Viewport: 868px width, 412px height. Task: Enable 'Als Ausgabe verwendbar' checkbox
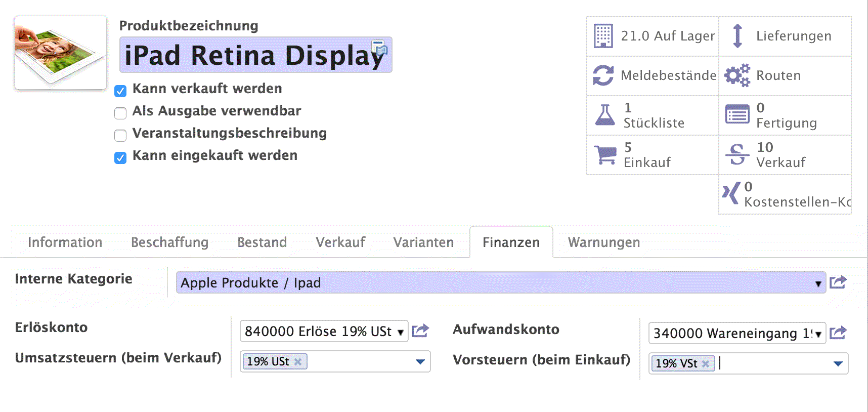point(120,113)
